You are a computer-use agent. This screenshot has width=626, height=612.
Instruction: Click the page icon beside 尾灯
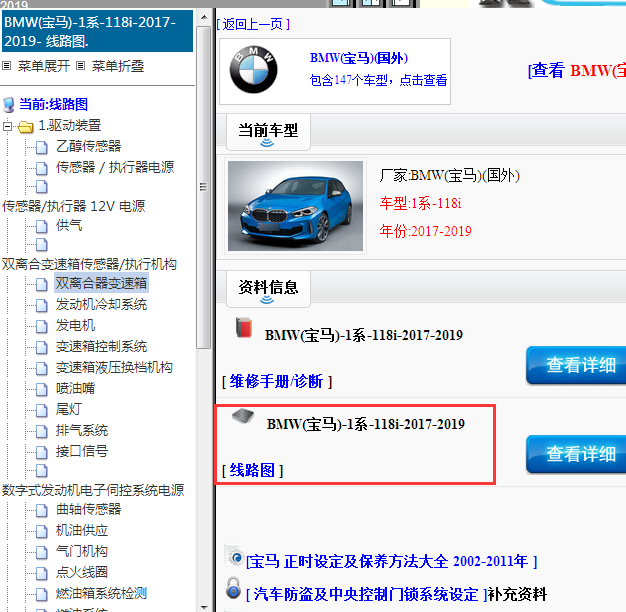coord(42,410)
